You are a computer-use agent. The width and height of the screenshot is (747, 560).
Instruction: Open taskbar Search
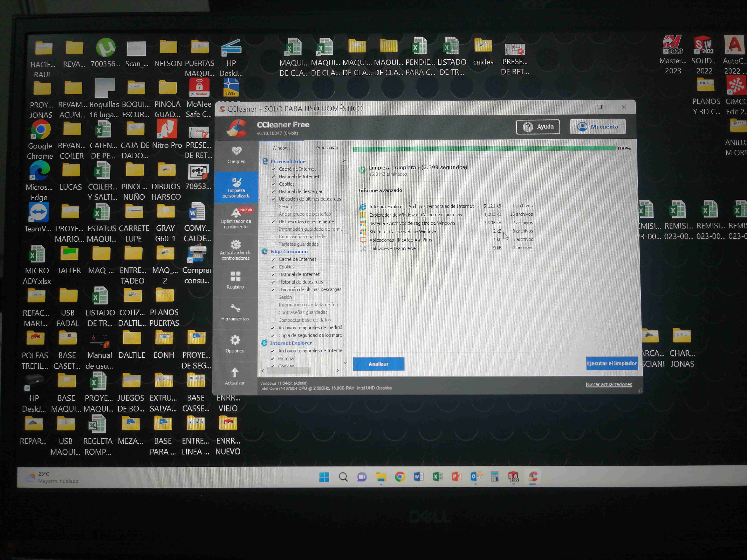tap(343, 477)
